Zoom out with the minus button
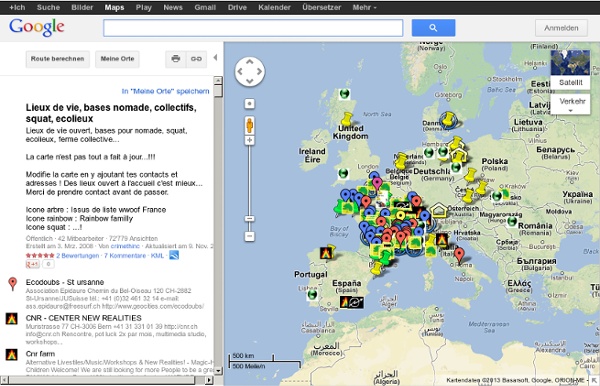600x386 pixels. pyautogui.click(x=249, y=236)
